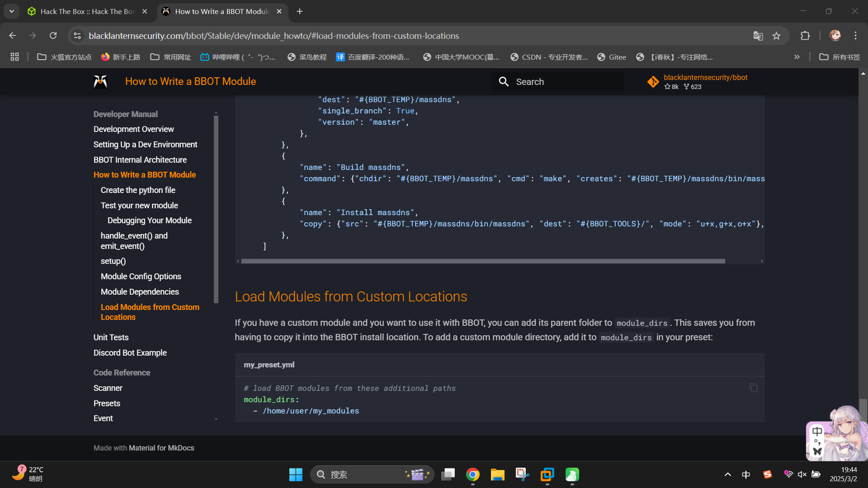Open Development Overview in sidebar

pyautogui.click(x=133, y=129)
